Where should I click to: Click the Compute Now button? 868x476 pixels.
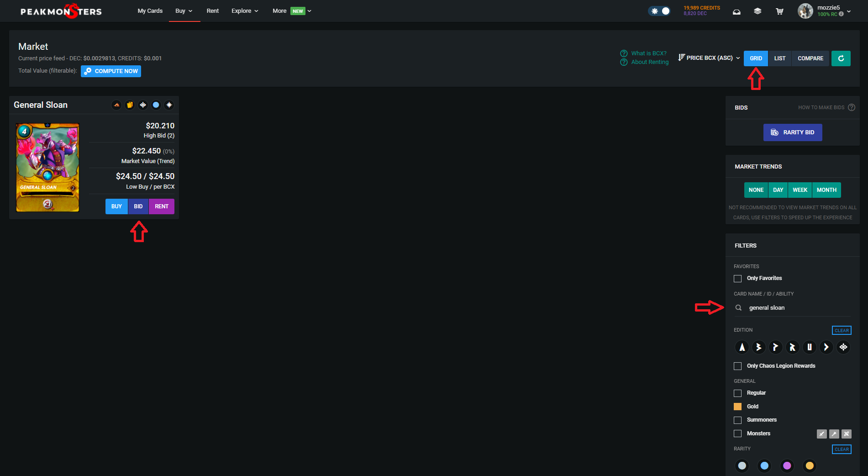111,71
